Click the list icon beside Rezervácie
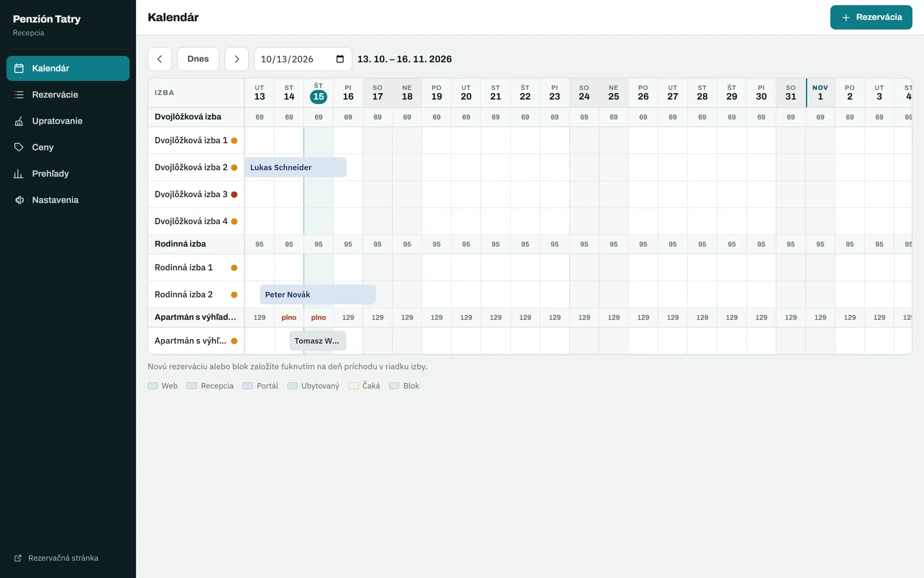 (19, 94)
